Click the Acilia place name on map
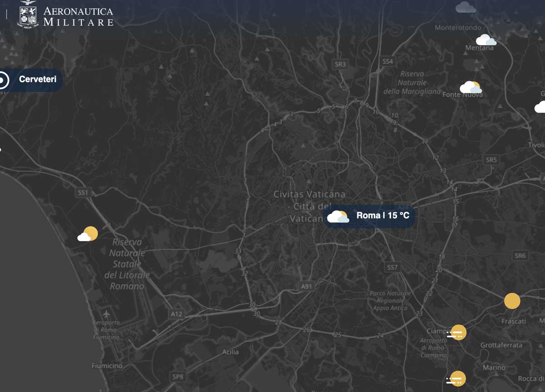The width and height of the screenshot is (545, 392). (230, 352)
